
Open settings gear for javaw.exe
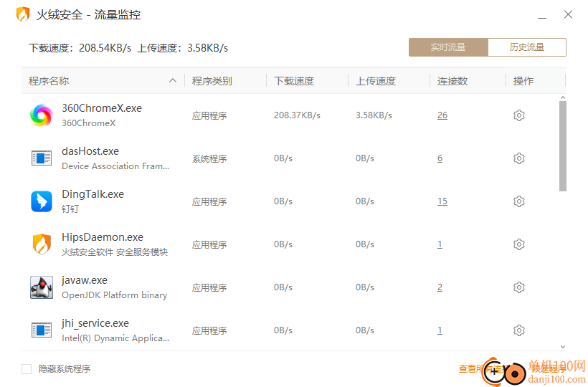[518, 287]
